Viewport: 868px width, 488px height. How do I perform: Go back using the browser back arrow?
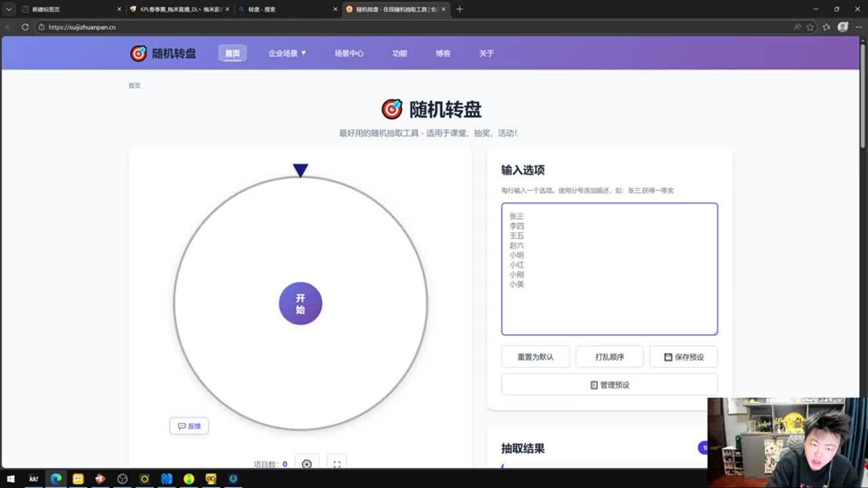7,27
